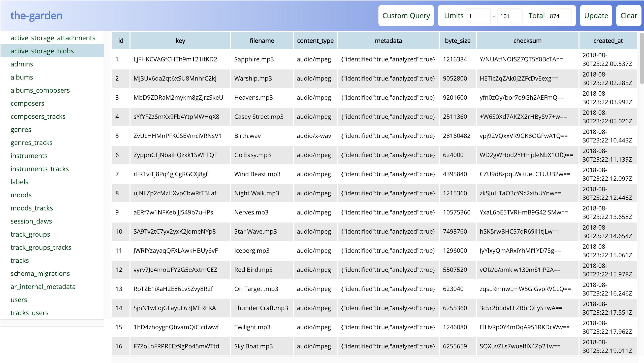
Task: Click the Update button
Action: tap(596, 16)
